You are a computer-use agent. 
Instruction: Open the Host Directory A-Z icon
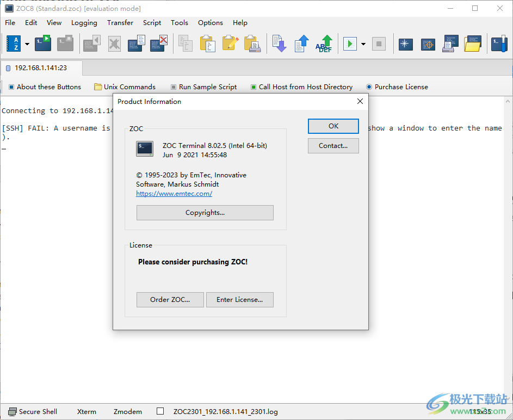(14, 44)
